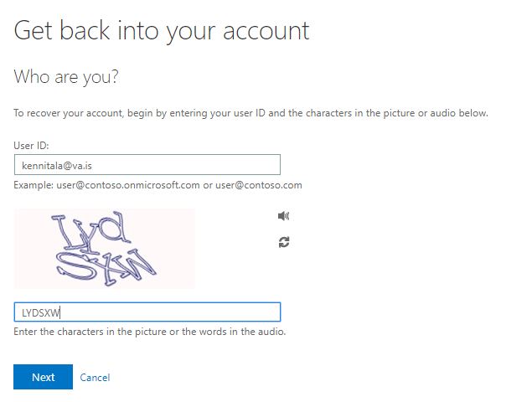Click the 'User ID:' label
Screen dimensions: 532x402
pos(31,146)
